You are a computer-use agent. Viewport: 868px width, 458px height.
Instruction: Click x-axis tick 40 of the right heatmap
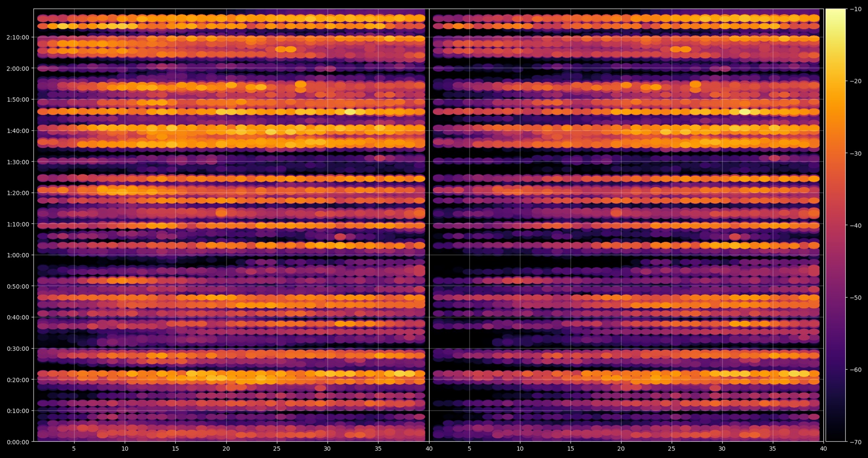pyautogui.click(x=823, y=448)
